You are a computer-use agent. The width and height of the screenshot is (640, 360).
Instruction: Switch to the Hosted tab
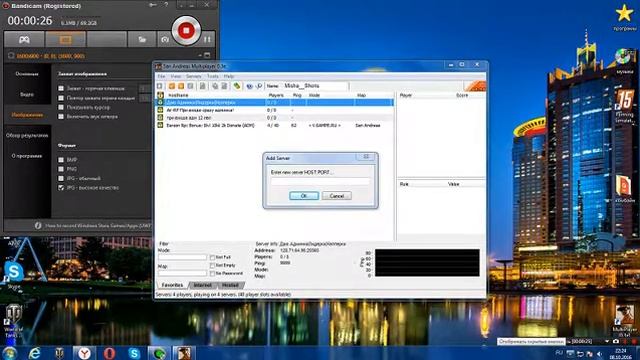tap(230, 285)
